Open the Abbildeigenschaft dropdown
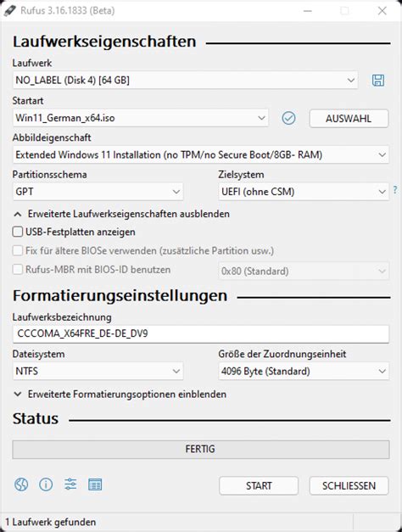Image resolution: width=402 pixels, height=532 pixels. click(x=201, y=154)
